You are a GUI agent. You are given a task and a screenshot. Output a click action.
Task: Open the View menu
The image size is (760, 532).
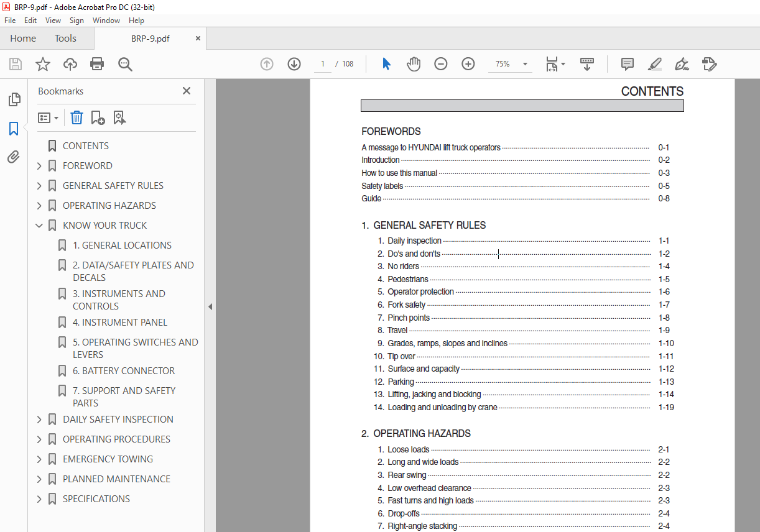point(53,21)
